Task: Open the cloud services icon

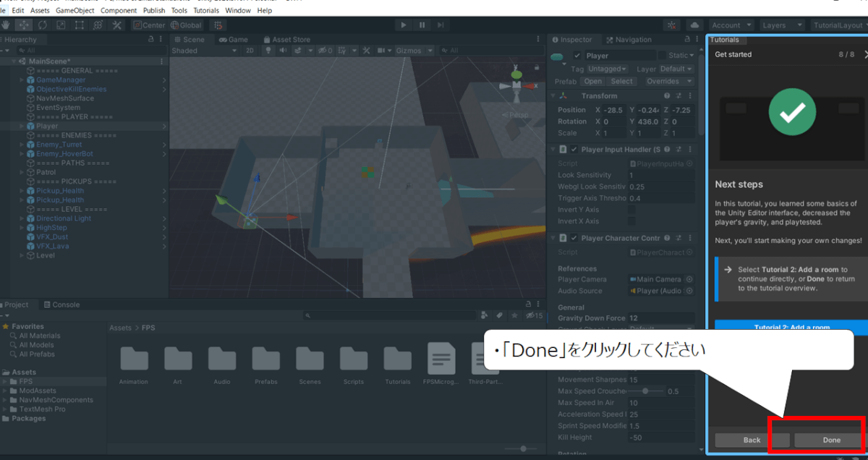Action: (695, 25)
